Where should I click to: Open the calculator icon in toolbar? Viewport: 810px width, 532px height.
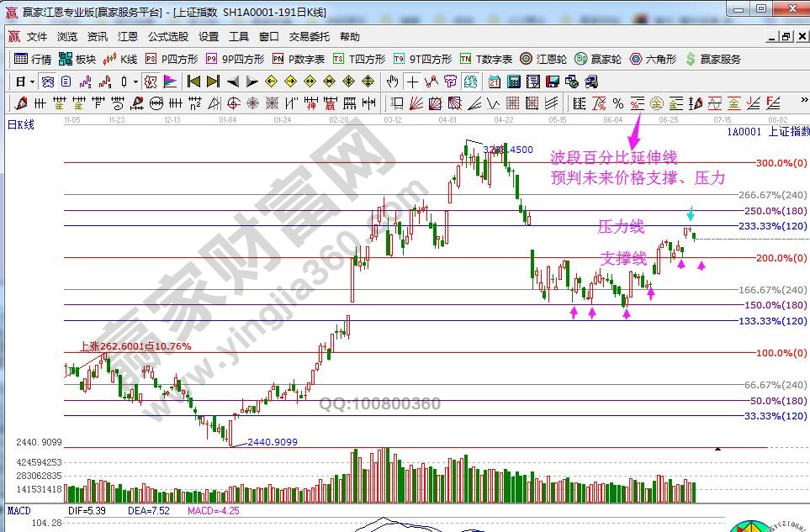[512, 82]
